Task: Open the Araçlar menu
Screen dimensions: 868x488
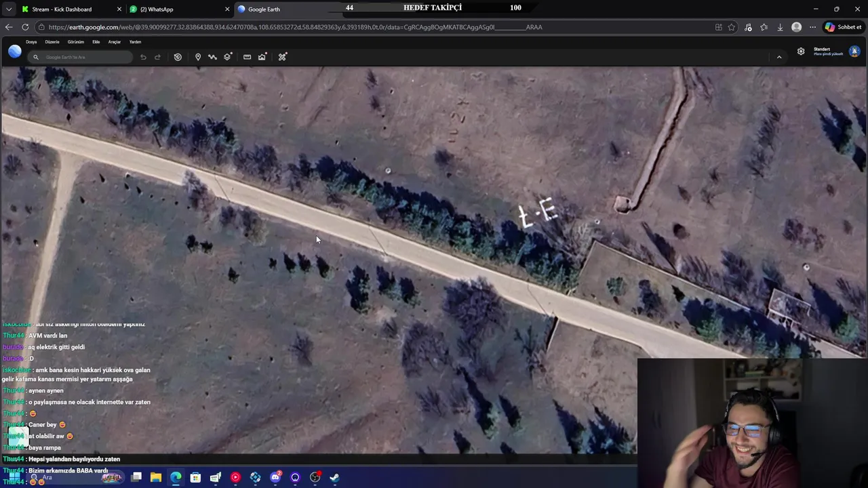Action: [x=115, y=42]
